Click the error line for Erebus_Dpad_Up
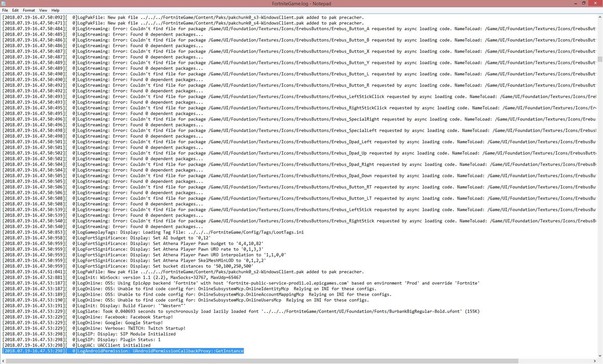 coord(300,153)
